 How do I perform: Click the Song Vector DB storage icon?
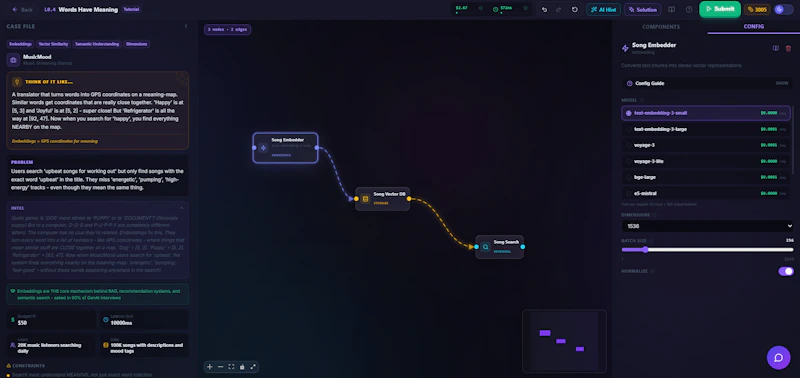pos(365,199)
